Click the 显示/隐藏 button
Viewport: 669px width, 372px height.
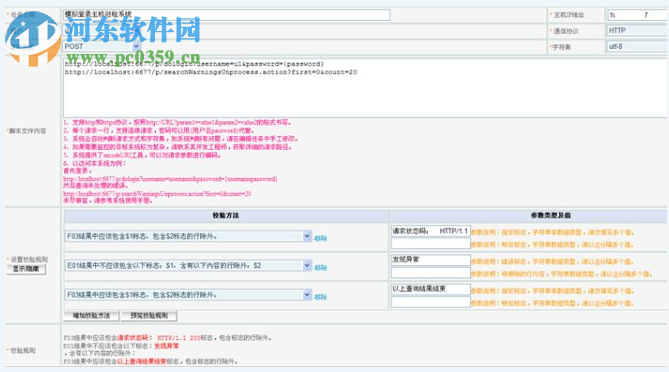point(26,269)
